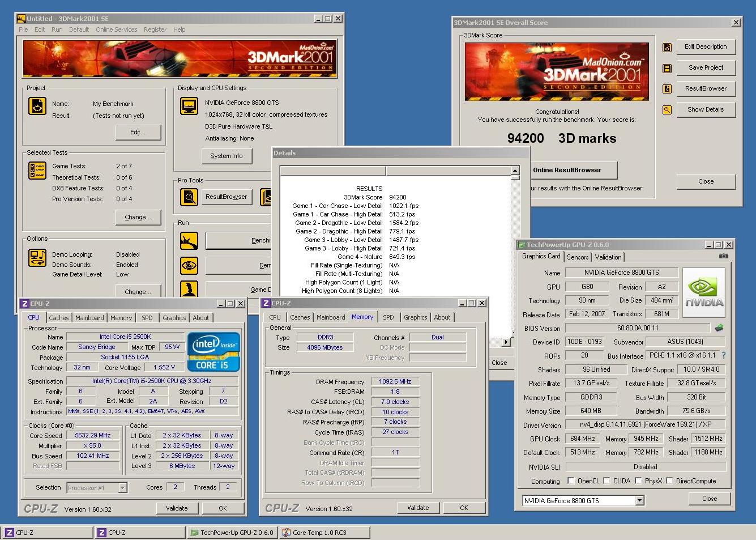Click the Project icon in 3DMark window

click(37, 106)
